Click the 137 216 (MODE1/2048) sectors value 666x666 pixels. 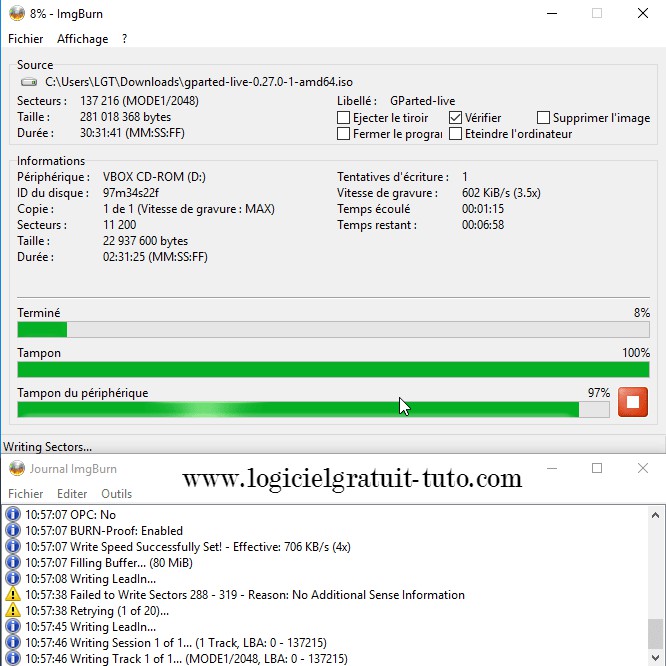pos(139,101)
